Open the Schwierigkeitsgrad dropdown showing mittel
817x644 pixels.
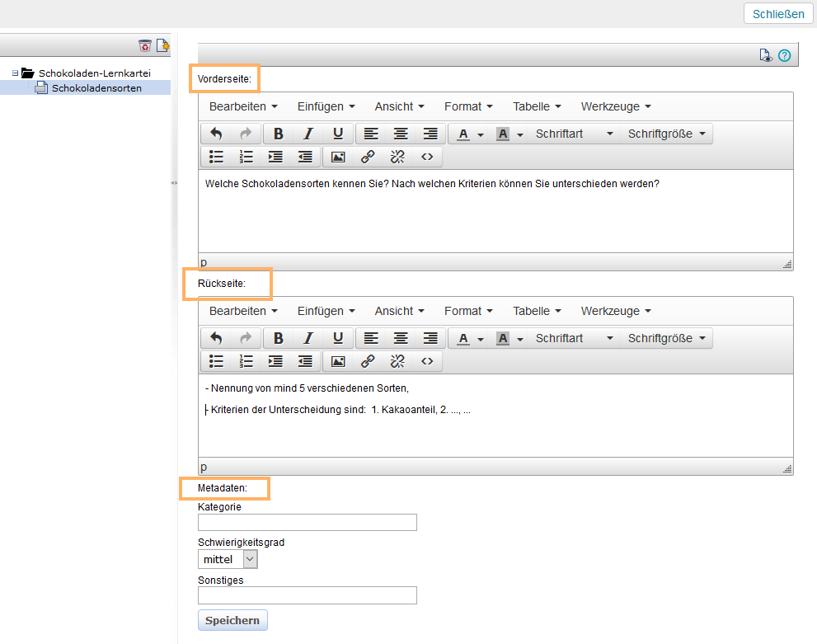[x=228, y=559]
